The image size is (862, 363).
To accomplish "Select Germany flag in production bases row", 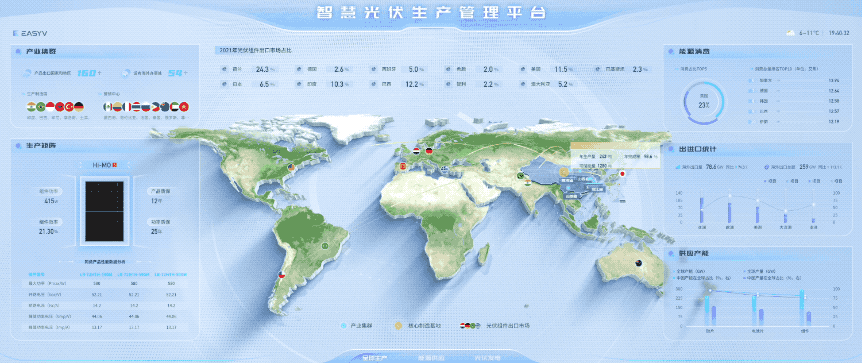I will tap(79, 107).
